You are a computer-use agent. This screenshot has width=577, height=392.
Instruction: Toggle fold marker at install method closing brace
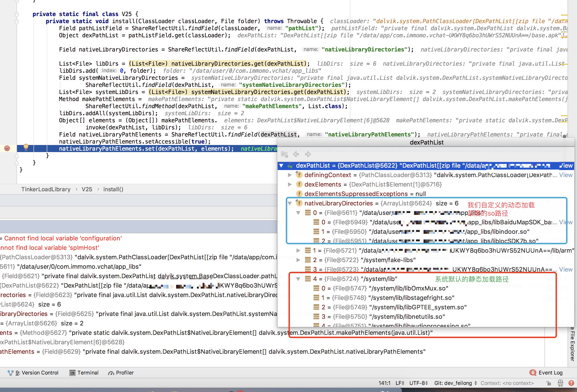[x=17, y=156]
